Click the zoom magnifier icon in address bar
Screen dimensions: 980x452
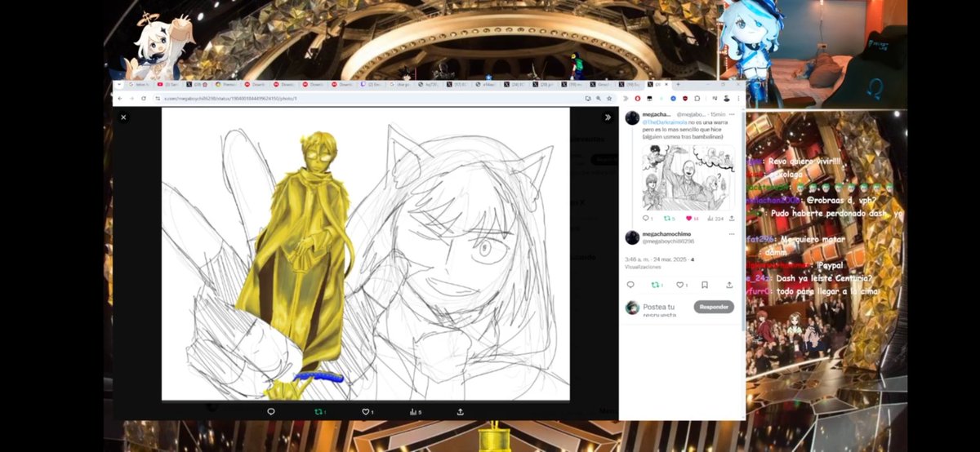pyautogui.click(x=599, y=98)
